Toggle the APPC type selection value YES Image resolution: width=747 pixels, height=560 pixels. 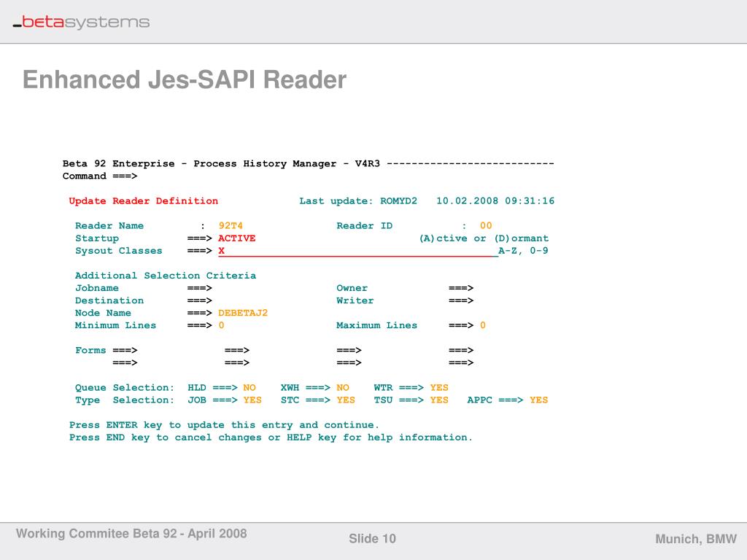pyautogui.click(x=538, y=400)
